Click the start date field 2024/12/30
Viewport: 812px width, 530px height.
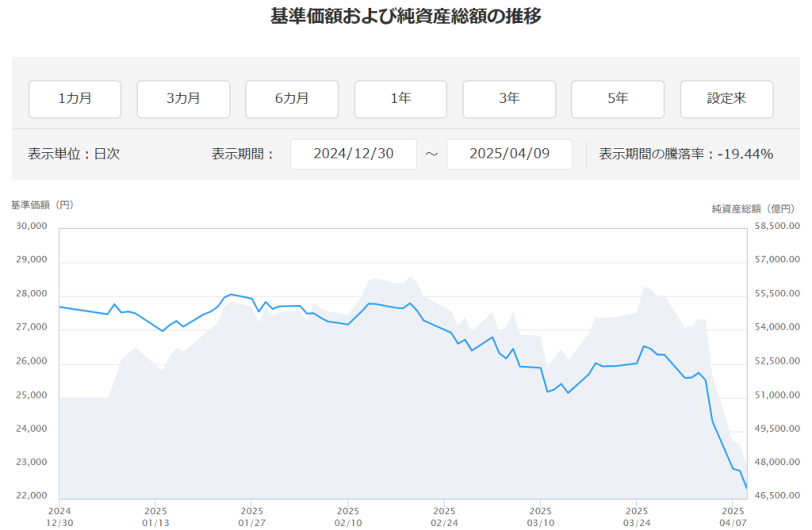coord(353,154)
